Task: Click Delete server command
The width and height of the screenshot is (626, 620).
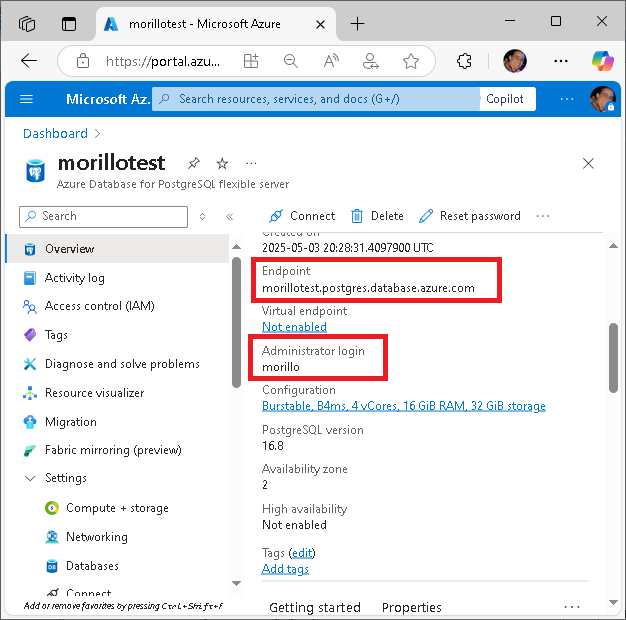Action: click(377, 216)
